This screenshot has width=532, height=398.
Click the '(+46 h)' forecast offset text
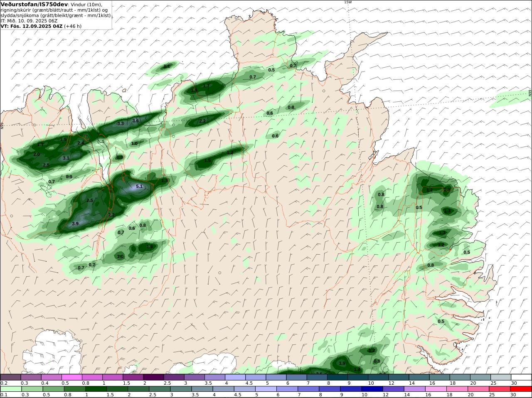73,26
